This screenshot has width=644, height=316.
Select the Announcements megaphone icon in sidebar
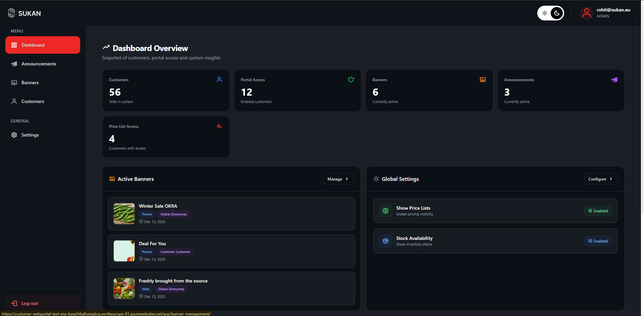(x=14, y=64)
